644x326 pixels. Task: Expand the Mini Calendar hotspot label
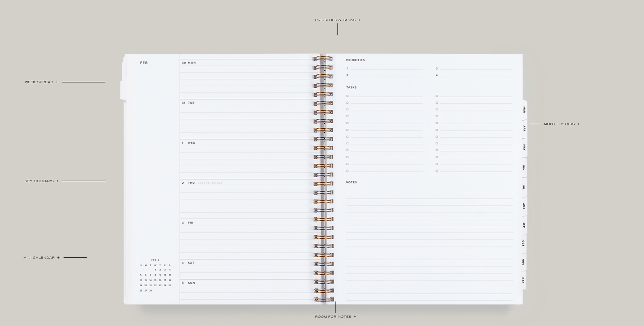[x=42, y=258]
